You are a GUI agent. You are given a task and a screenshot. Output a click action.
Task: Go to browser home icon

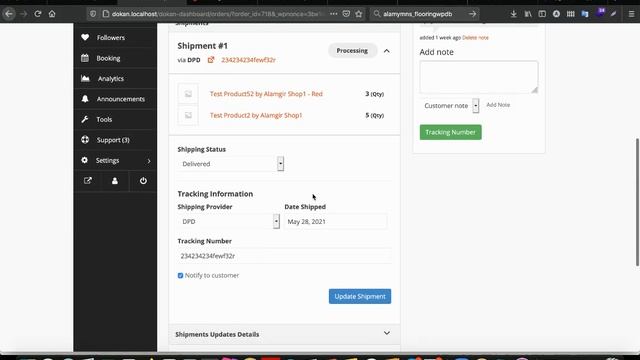coord(52,14)
